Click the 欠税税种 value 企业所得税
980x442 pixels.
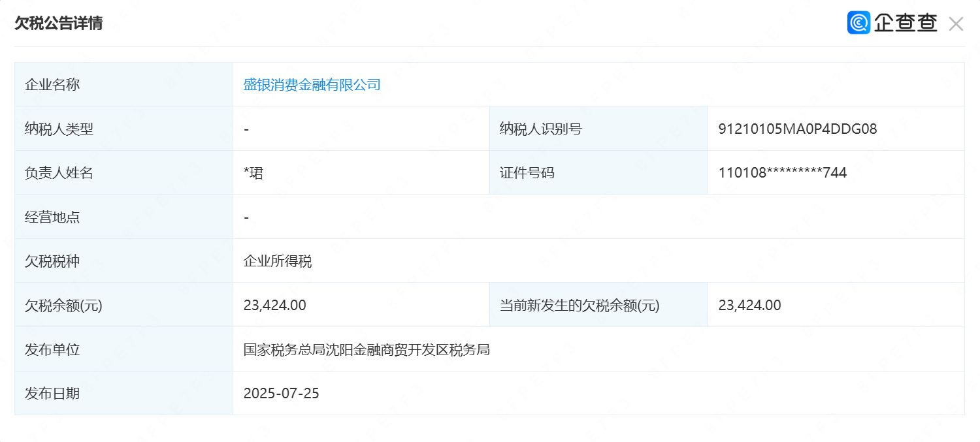(278, 261)
